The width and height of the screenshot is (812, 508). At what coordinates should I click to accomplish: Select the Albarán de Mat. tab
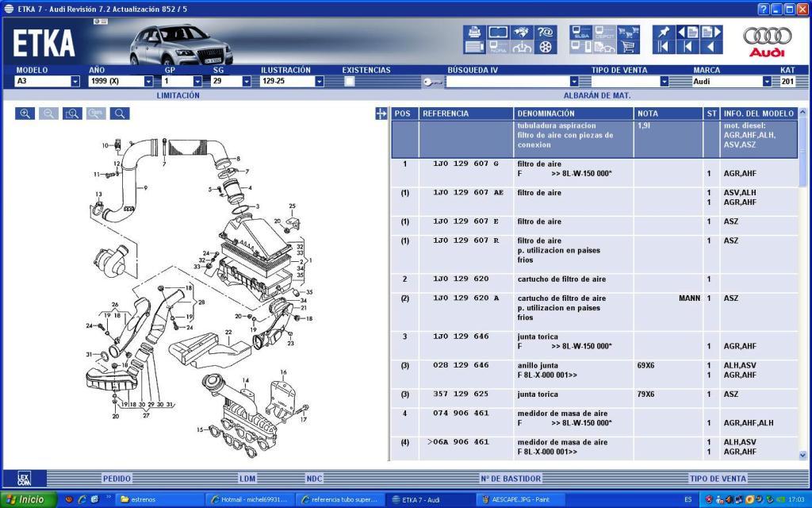click(x=597, y=95)
